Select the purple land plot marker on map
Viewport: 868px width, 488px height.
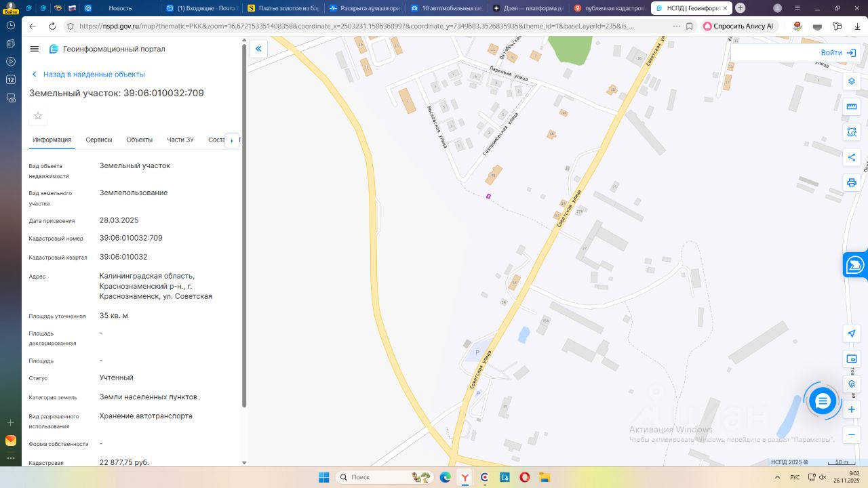488,197
